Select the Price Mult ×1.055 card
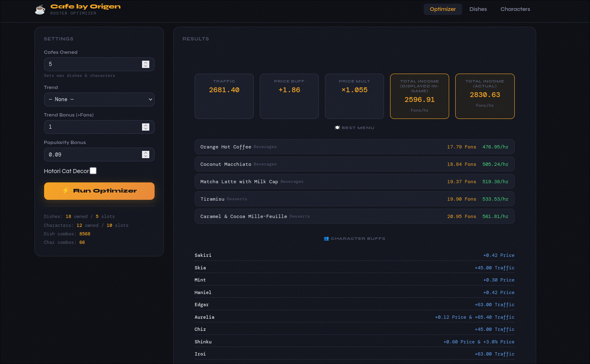590x364 pixels. (354, 96)
